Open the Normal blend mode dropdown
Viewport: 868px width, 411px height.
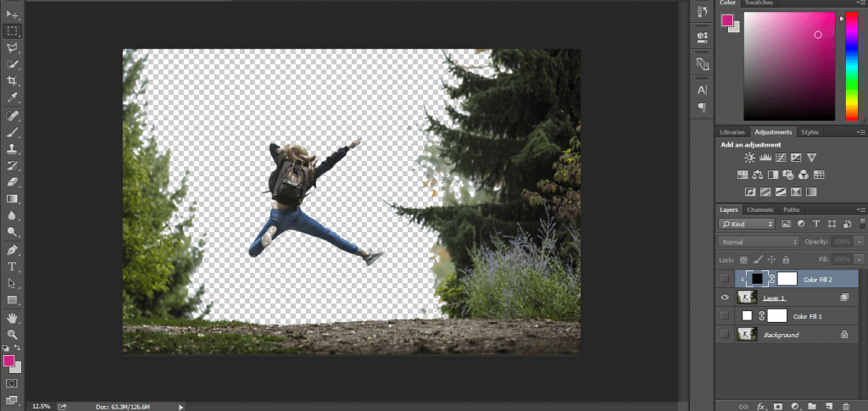[x=759, y=242]
